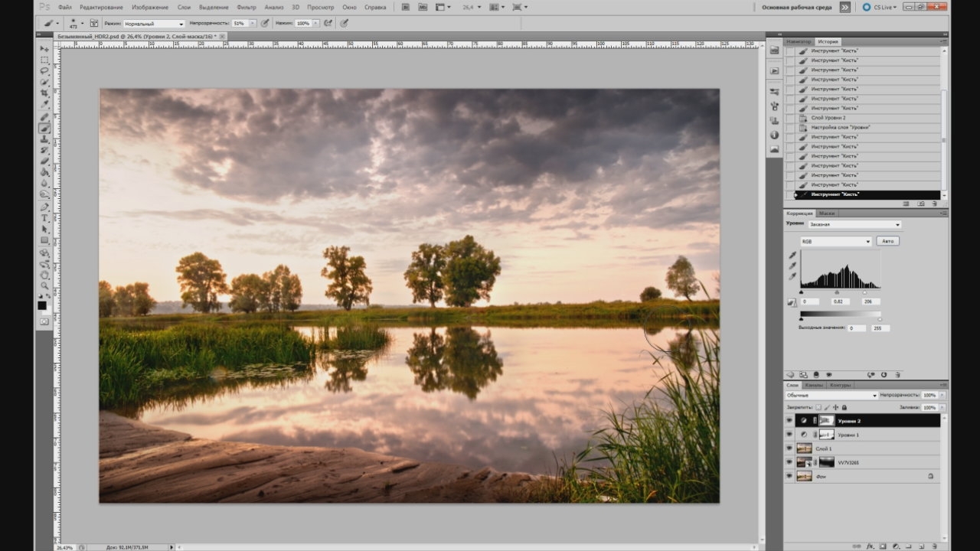Screen dimensions: 980x551
Task: Pick the white point eyedropper in Levels
Action: coord(792,276)
